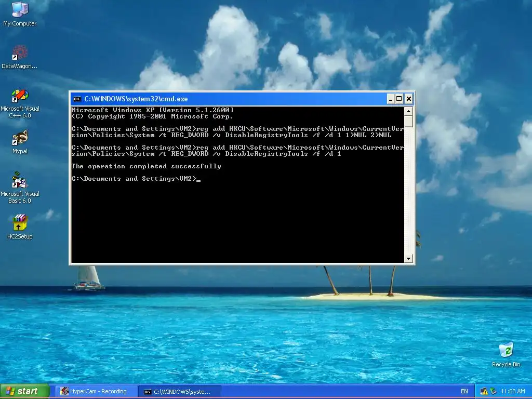This screenshot has height=399, width=532.
Task: Click 'The operation completed successfully' line
Action: coord(146,166)
